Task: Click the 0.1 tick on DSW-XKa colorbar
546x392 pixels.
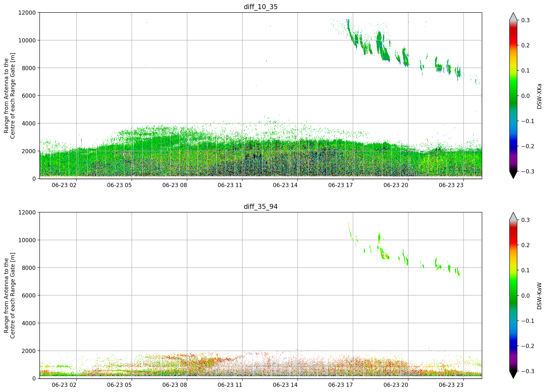Action: (526, 71)
